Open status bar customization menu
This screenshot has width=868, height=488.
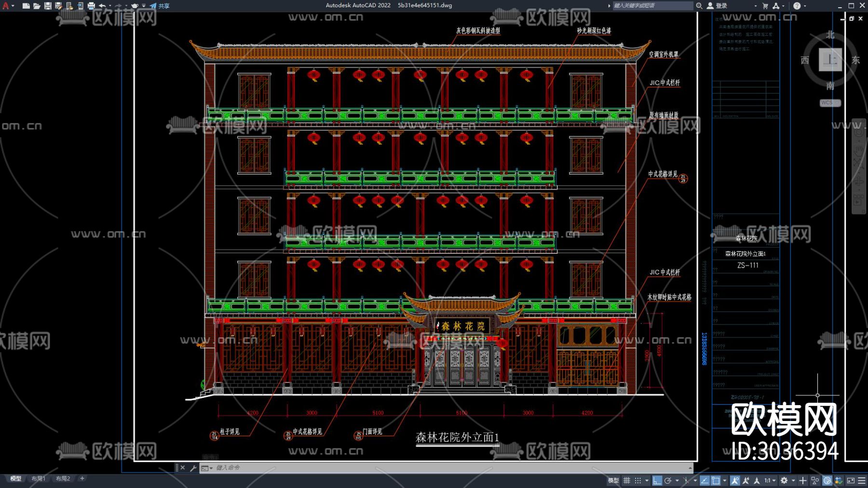pyautogui.click(x=862, y=480)
